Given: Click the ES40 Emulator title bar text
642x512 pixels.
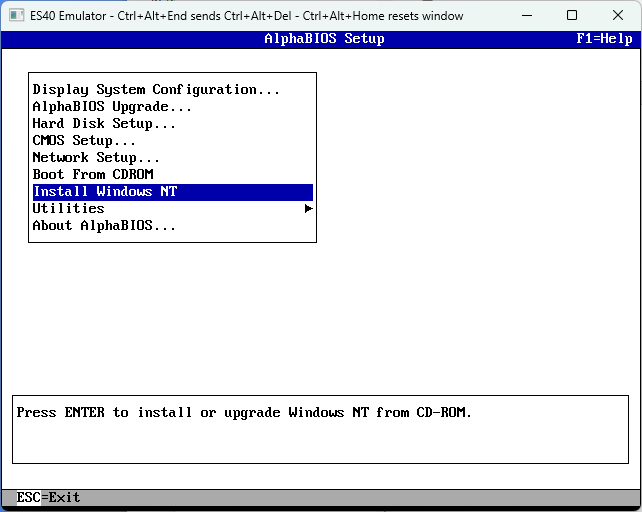Looking at the screenshot, I should tap(246, 16).
